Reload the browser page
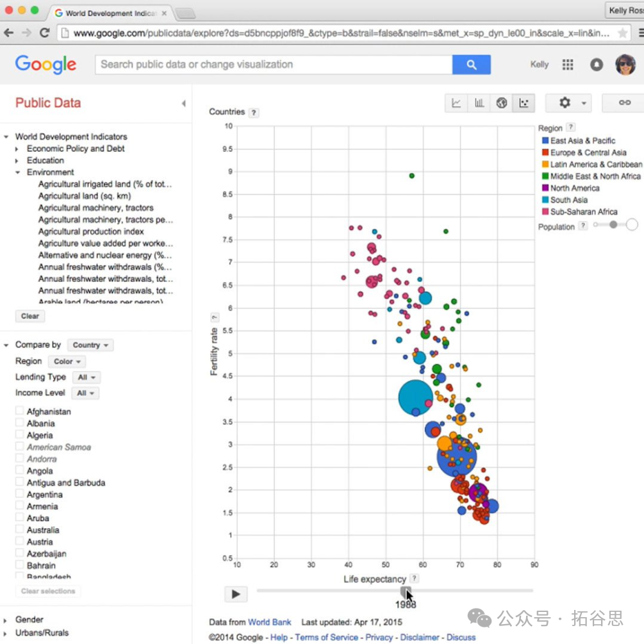Screen dimensions: 644x644 [45, 33]
